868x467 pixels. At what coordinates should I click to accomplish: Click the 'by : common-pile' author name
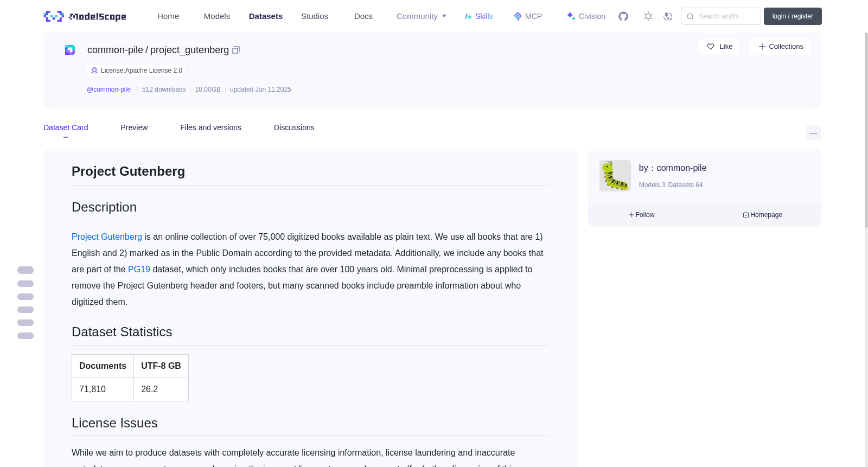point(673,168)
